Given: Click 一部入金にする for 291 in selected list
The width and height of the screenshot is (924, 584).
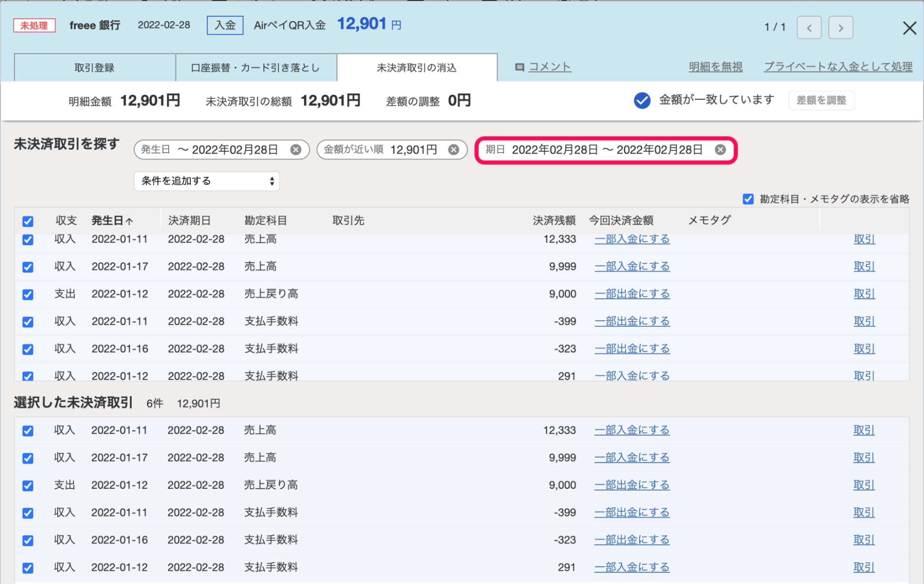Looking at the screenshot, I should coord(632,567).
